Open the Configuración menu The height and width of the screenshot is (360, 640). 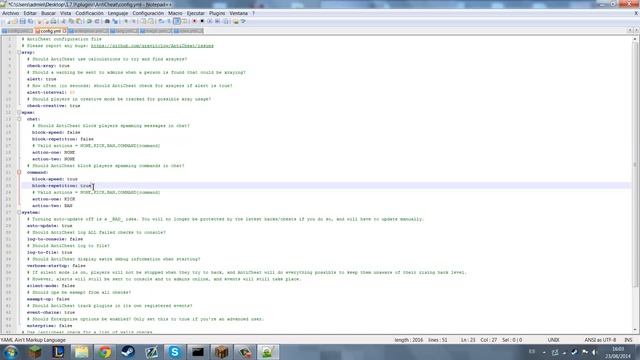coord(148,13)
